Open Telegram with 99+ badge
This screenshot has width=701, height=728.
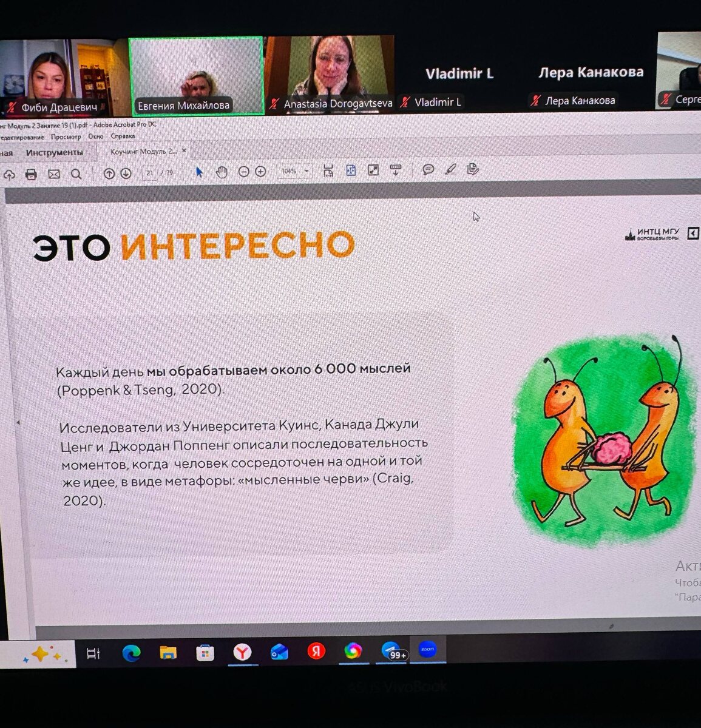(393, 651)
